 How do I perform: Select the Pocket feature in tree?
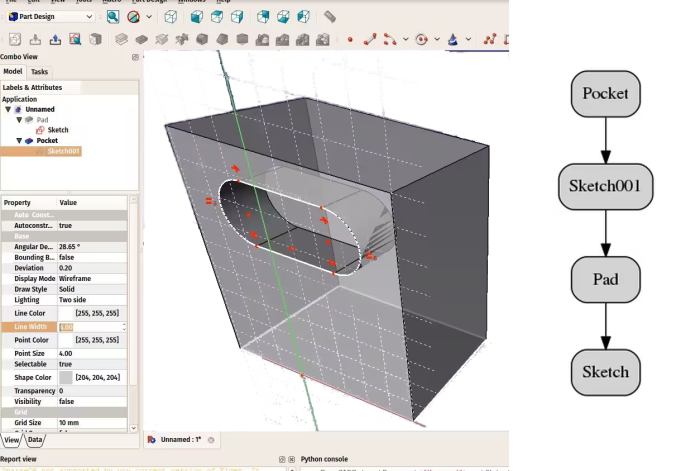(x=47, y=141)
